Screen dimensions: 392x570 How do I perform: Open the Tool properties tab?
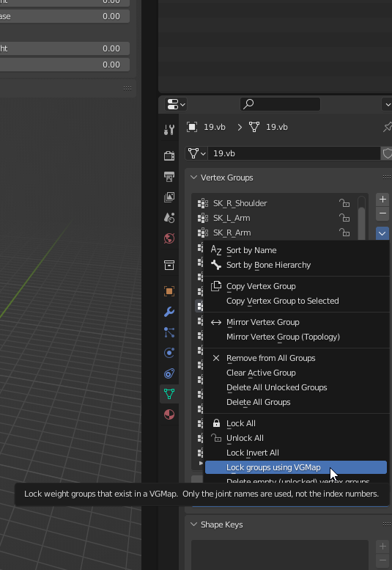pyautogui.click(x=169, y=129)
